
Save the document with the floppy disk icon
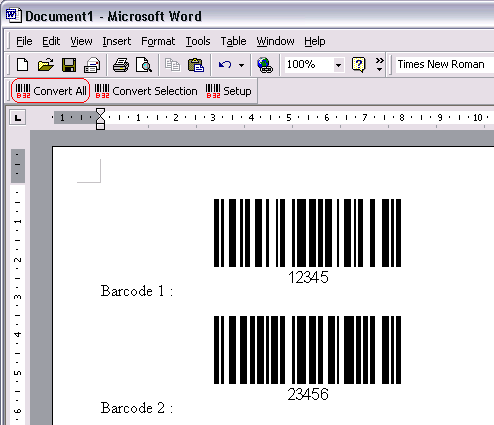pos(69,65)
